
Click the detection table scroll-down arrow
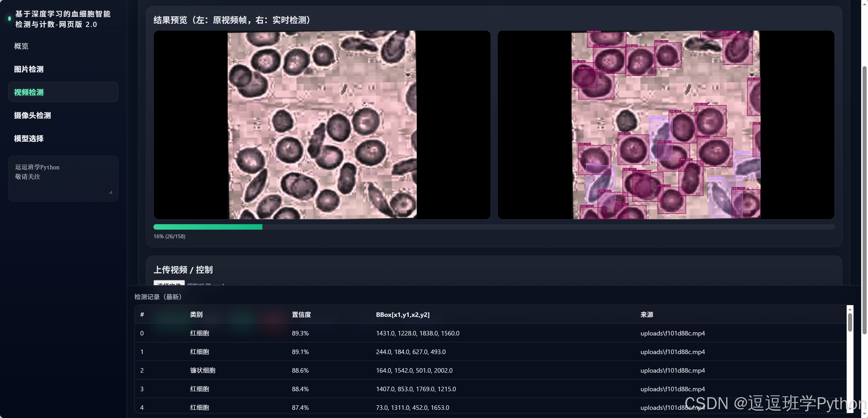(850, 408)
